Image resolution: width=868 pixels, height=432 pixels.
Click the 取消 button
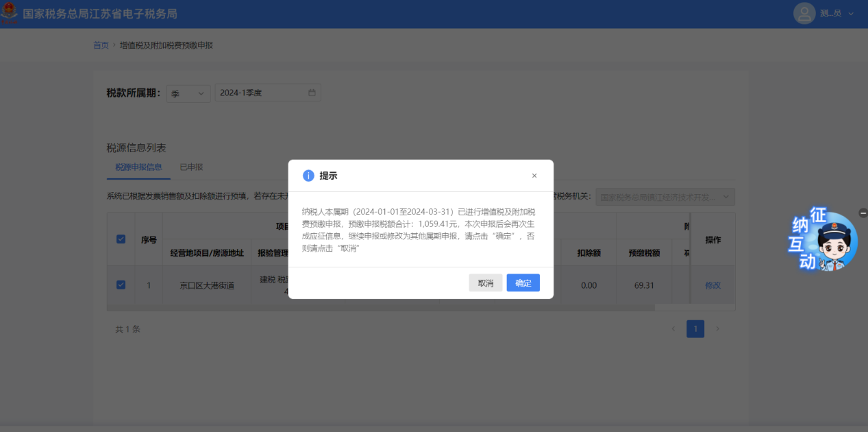click(x=485, y=283)
